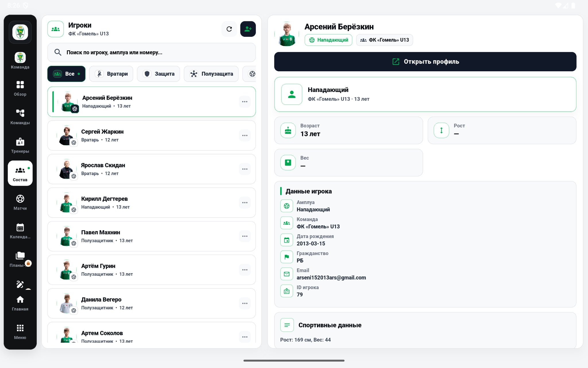Viewport: 588px width, 368px height.
Task: Open Матчи section
Action: [20, 202]
